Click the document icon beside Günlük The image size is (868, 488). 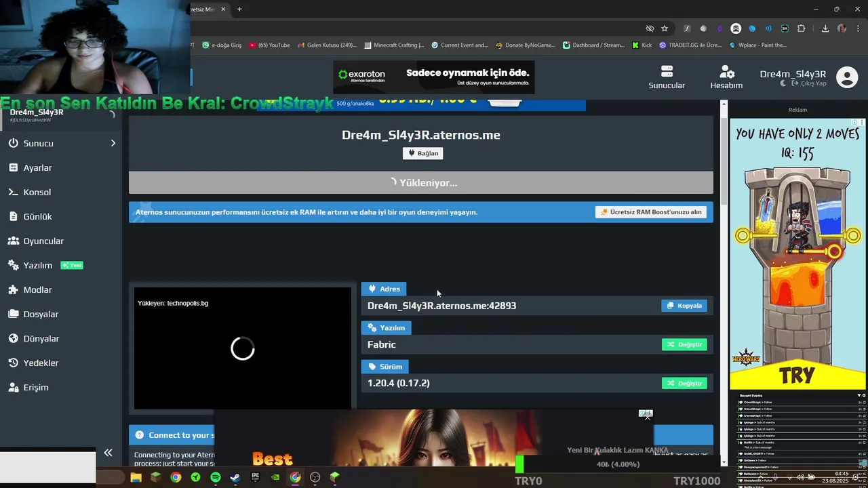pos(13,216)
